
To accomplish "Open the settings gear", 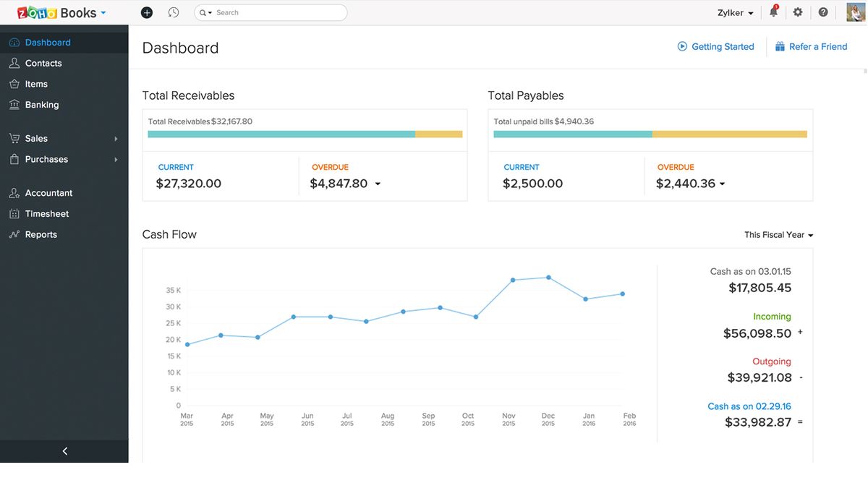I will tap(797, 12).
